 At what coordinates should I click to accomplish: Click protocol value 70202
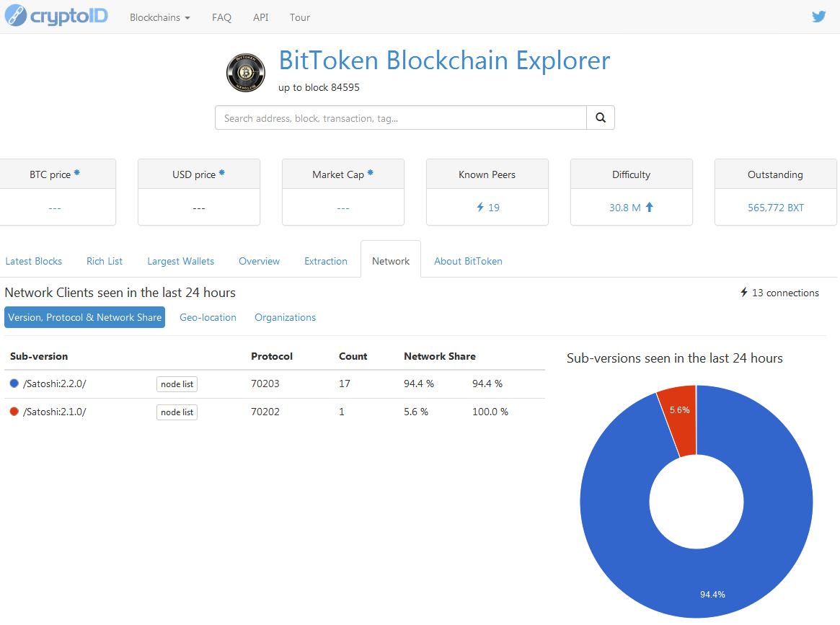tap(265, 412)
